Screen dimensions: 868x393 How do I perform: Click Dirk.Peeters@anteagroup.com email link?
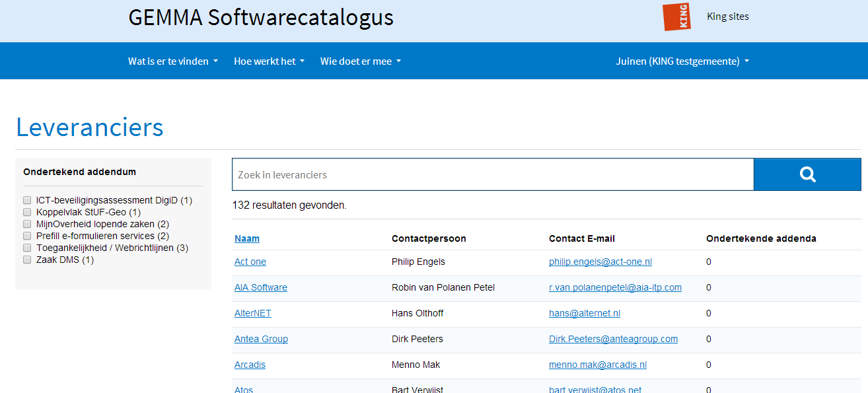coord(613,339)
